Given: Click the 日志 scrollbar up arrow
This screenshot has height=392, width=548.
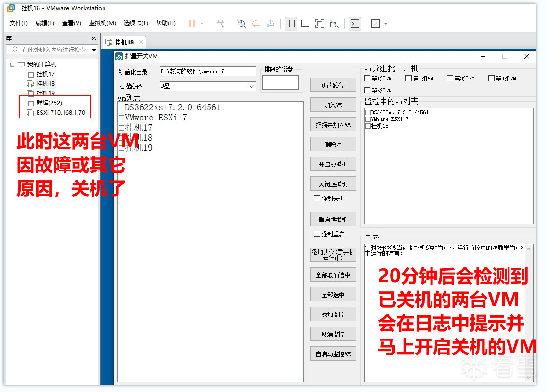Looking at the screenshot, I should (528, 249).
